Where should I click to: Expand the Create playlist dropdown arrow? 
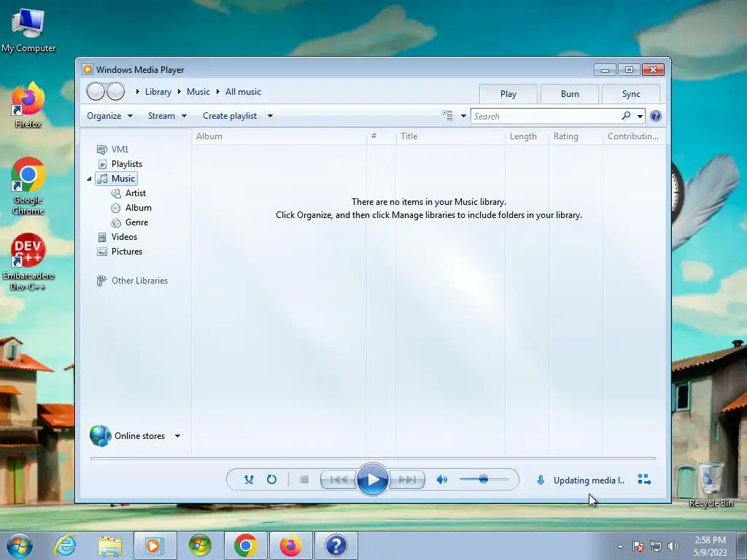pyautogui.click(x=270, y=116)
